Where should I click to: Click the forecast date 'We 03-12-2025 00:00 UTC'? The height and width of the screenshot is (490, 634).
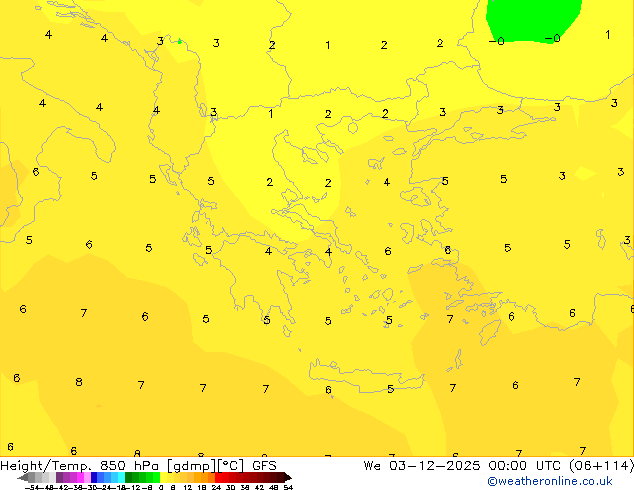(464, 466)
